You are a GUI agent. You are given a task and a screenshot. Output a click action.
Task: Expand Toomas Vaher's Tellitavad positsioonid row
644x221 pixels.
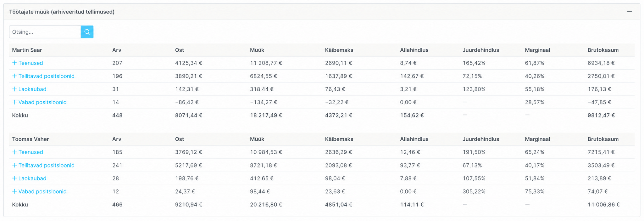point(43,165)
